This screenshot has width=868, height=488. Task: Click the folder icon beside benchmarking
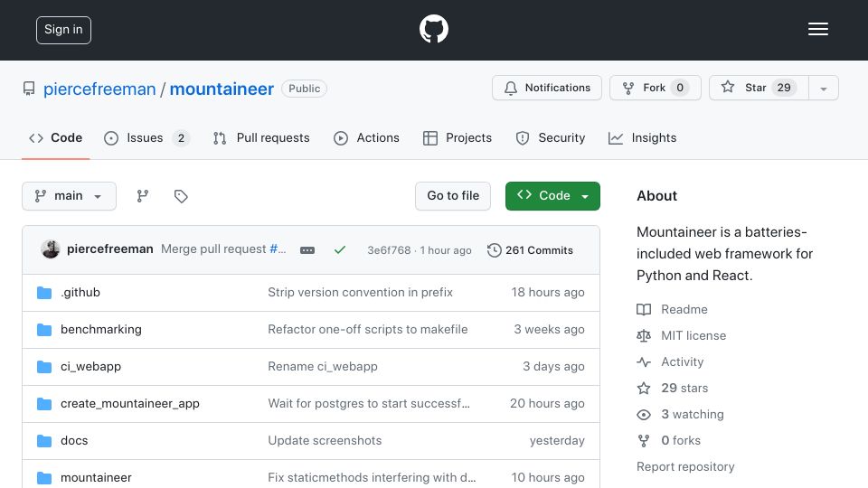pos(44,330)
